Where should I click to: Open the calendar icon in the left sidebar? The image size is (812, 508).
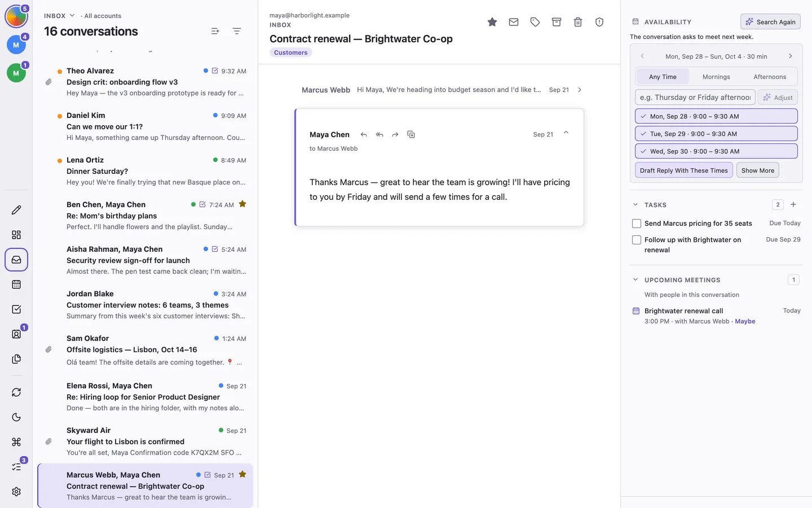point(16,284)
